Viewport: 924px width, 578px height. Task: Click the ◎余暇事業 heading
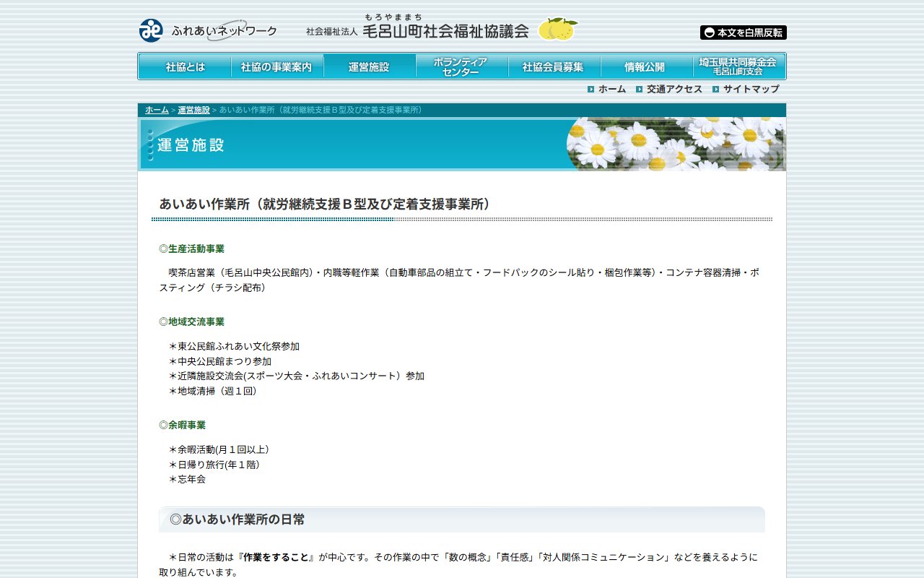(x=182, y=425)
